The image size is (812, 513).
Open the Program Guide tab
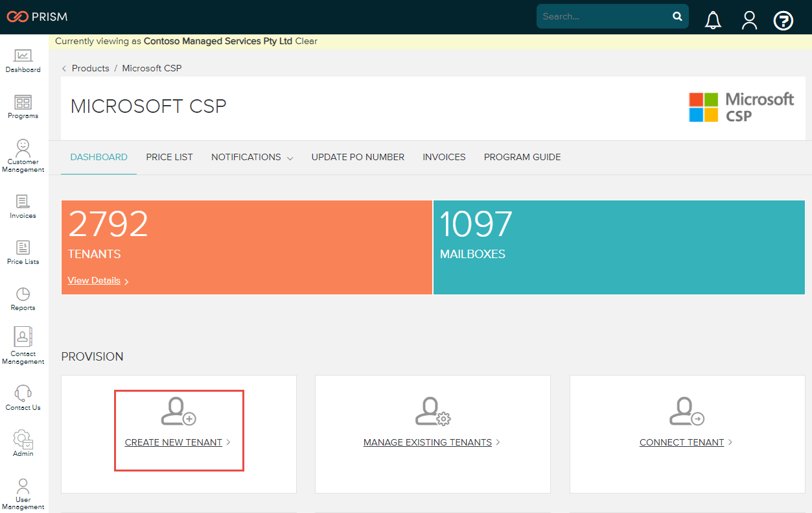[522, 157]
